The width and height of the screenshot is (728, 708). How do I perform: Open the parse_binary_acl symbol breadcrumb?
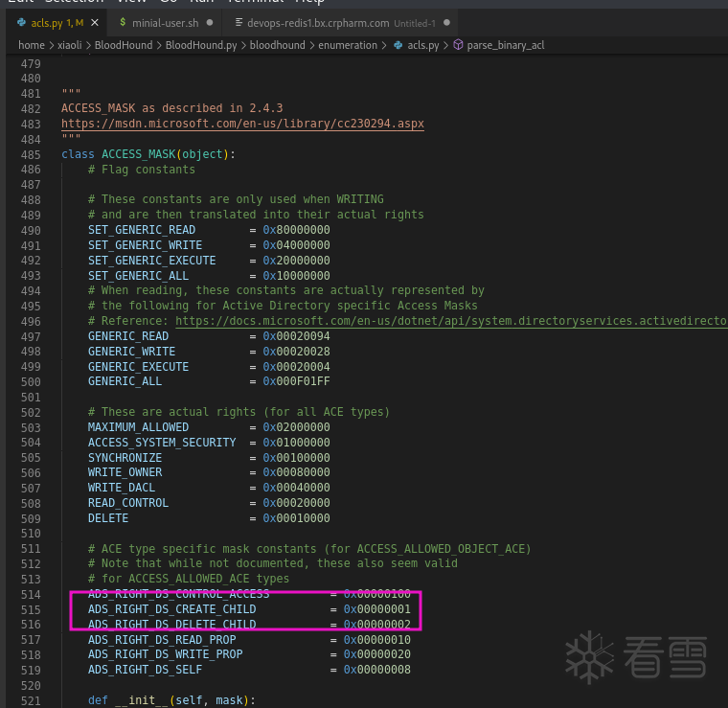(x=505, y=45)
